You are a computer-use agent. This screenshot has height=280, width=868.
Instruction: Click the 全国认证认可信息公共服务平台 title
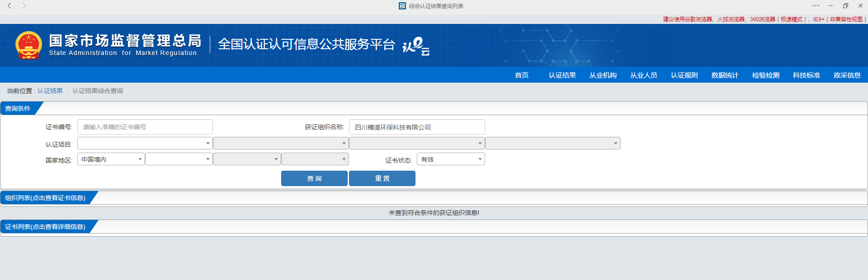click(307, 44)
